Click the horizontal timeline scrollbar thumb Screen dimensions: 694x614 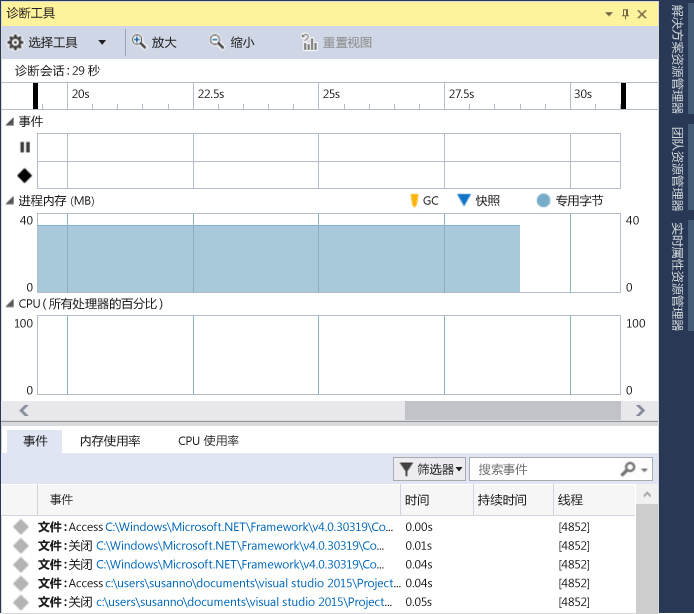point(513,410)
